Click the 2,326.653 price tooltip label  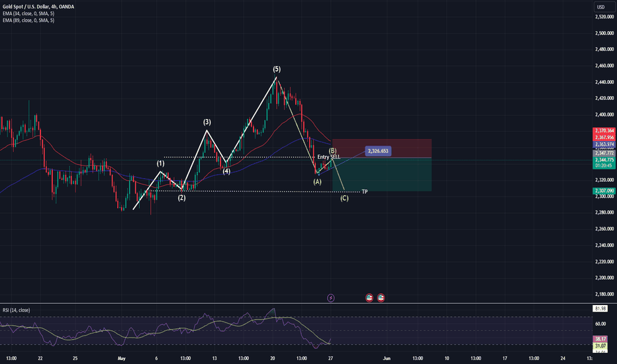(x=378, y=151)
